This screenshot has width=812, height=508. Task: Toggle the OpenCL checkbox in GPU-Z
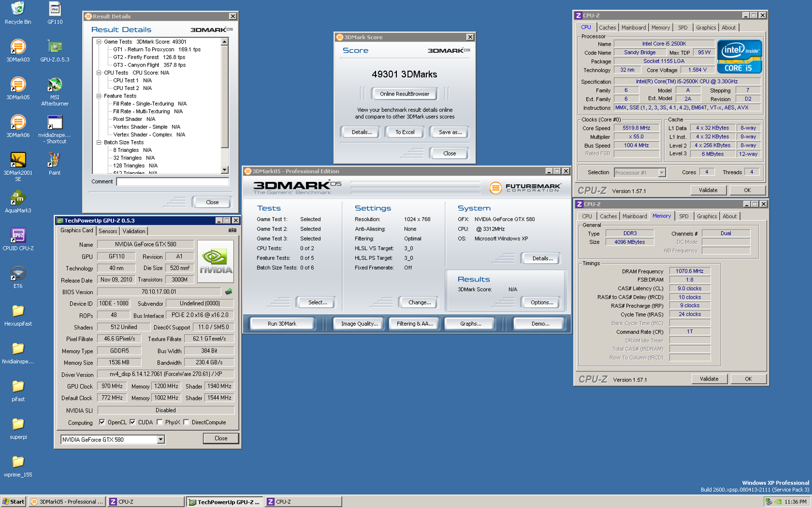point(102,422)
